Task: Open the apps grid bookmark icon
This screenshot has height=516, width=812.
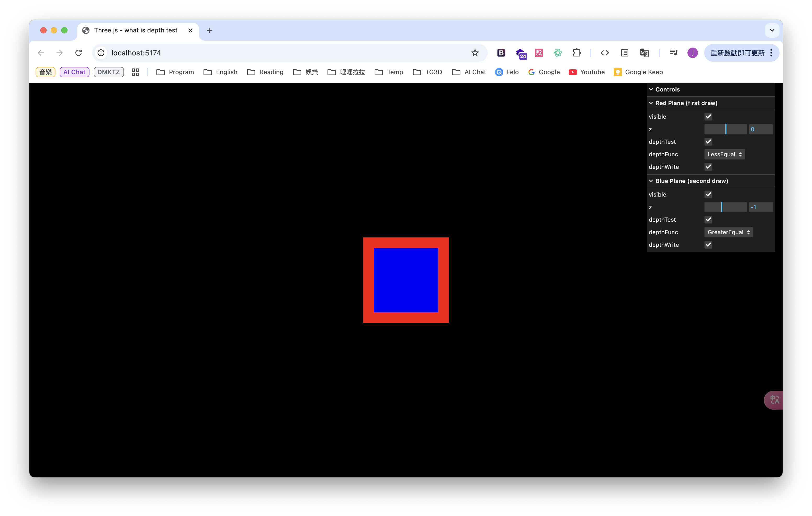Action: (x=136, y=72)
